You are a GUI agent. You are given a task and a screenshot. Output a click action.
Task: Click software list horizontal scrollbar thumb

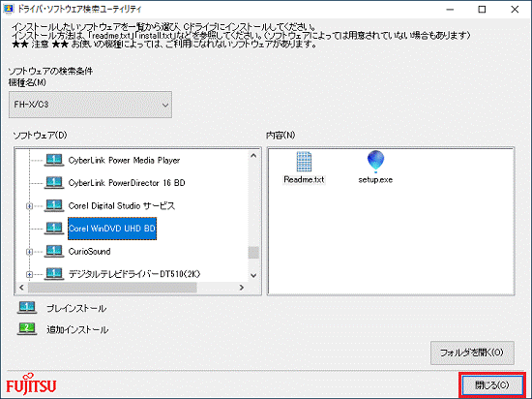(112, 288)
